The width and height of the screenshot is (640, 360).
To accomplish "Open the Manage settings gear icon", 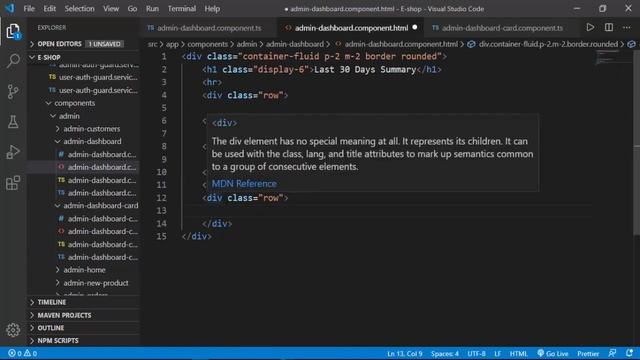I will tap(13, 329).
